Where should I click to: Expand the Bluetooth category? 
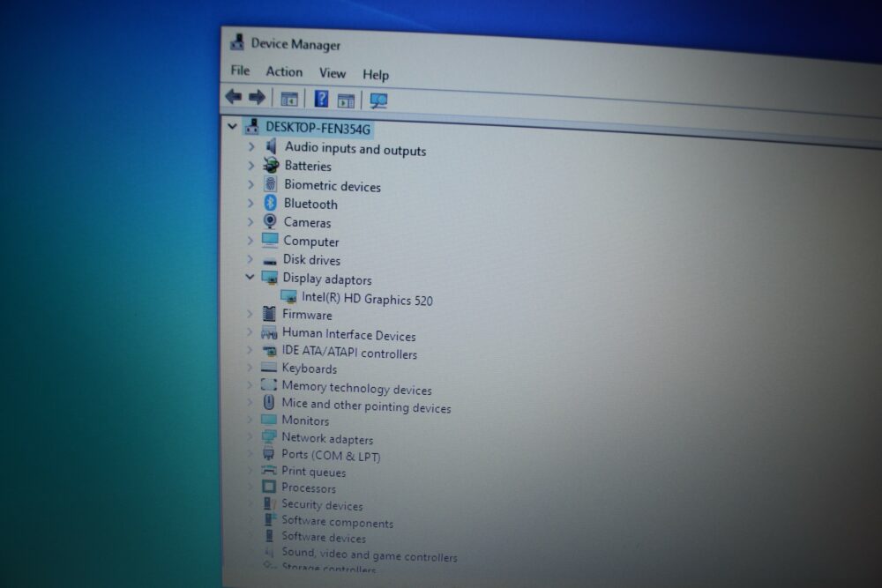[x=250, y=203]
